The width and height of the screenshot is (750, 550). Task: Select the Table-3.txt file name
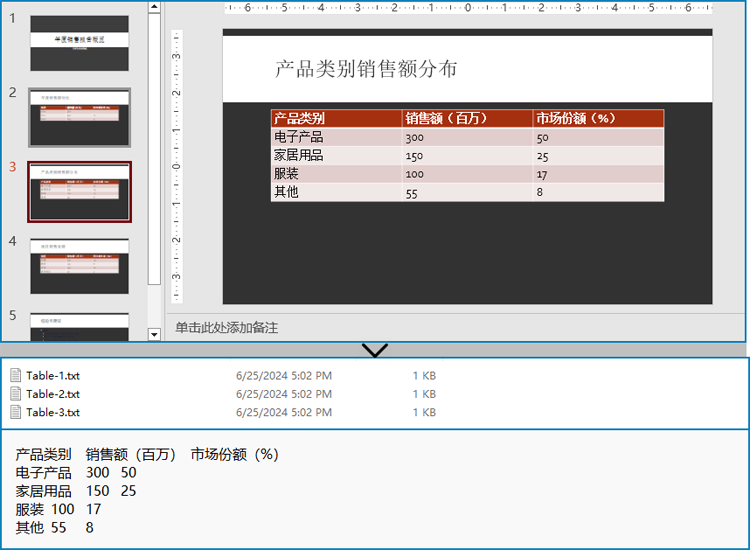point(53,412)
